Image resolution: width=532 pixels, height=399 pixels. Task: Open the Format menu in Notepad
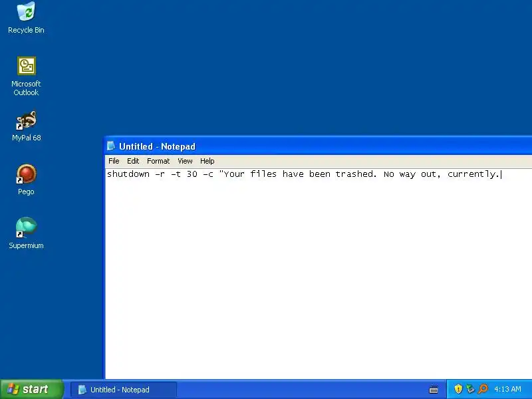[158, 161]
